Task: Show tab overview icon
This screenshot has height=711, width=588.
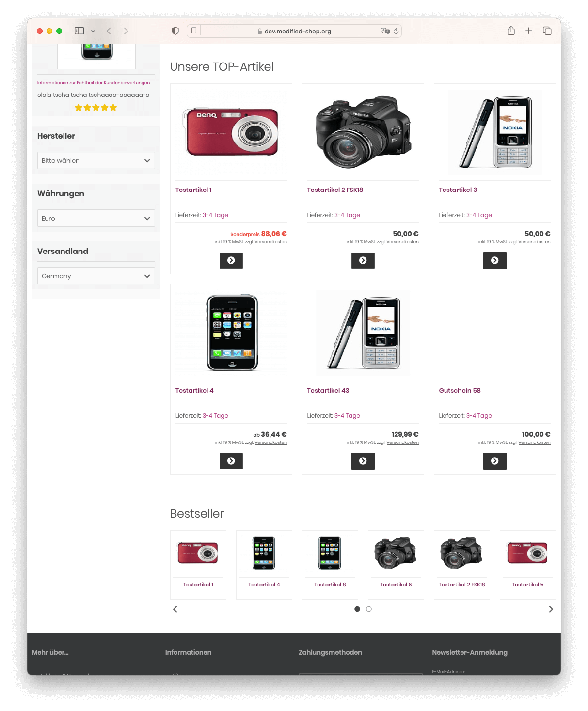Action: 547,31
